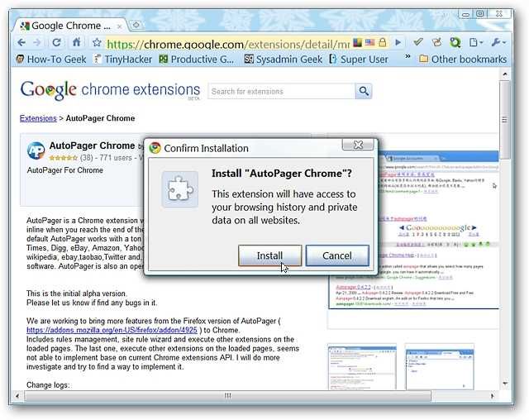Click the Forward navigation arrow
The height and width of the screenshot is (420, 529).
[x=40, y=42]
